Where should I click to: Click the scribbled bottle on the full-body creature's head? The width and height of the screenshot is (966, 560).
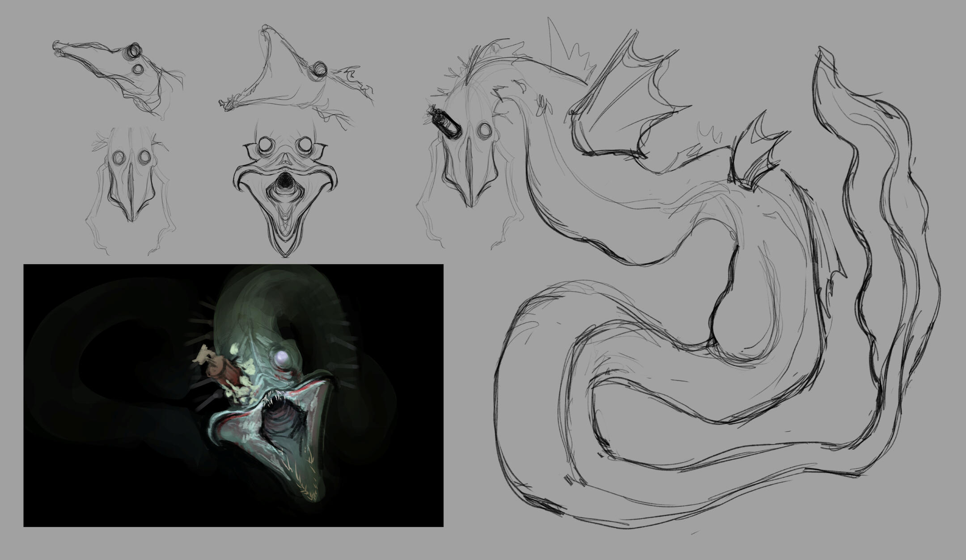click(445, 123)
